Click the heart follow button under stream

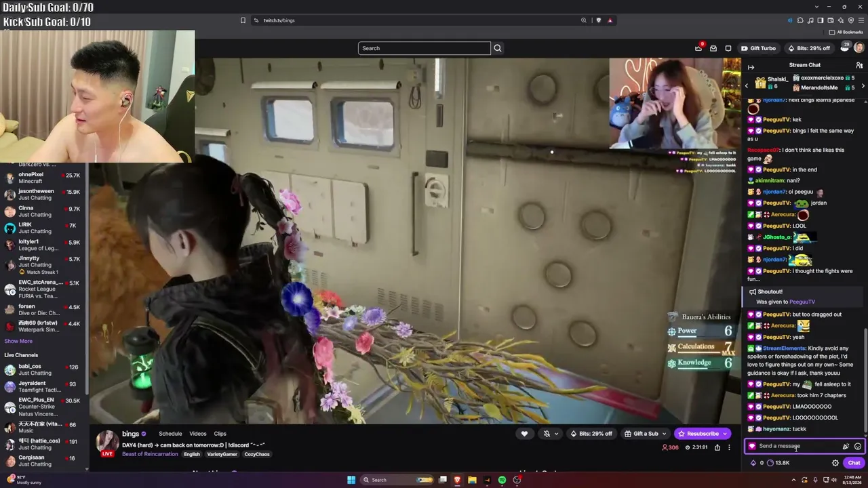coord(524,434)
